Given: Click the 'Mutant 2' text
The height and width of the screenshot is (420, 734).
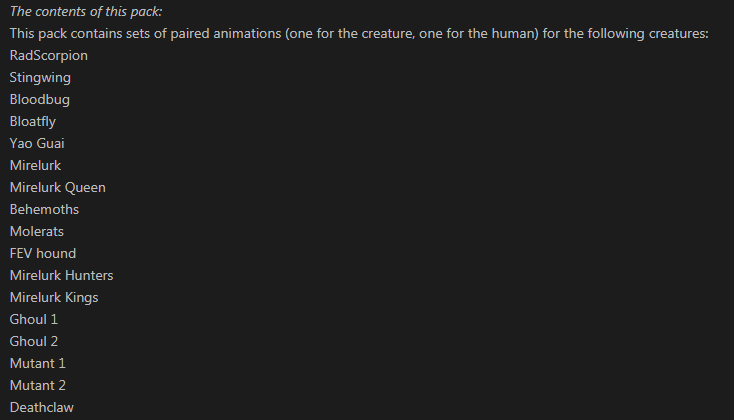Looking at the screenshot, I should pyautogui.click(x=38, y=386).
